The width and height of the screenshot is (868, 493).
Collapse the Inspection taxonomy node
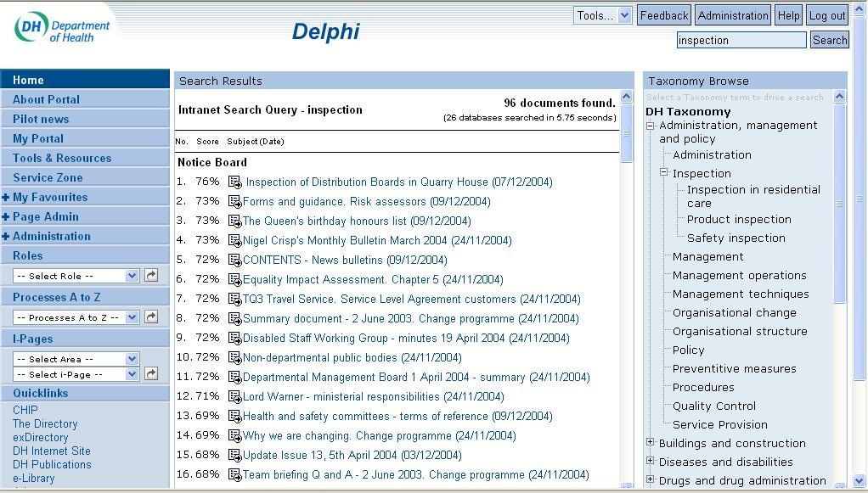click(663, 172)
